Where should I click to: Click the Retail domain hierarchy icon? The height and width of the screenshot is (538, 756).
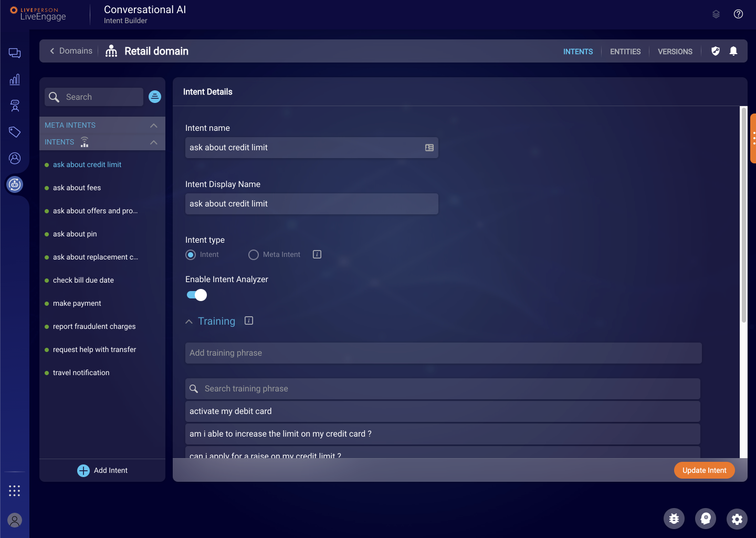111,51
